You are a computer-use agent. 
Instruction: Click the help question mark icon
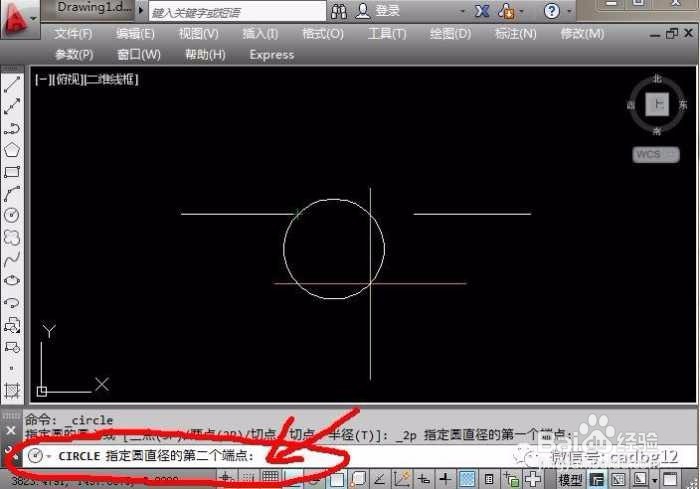pos(552,10)
